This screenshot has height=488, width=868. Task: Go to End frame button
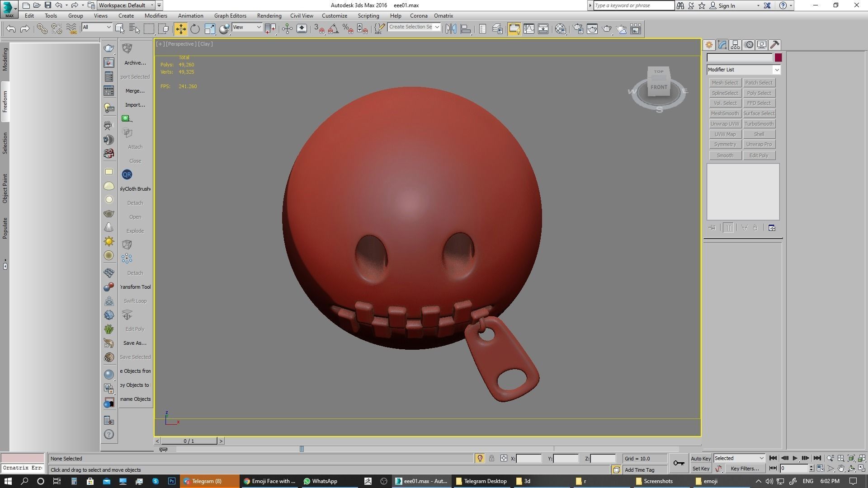click(x=817, y=458)
